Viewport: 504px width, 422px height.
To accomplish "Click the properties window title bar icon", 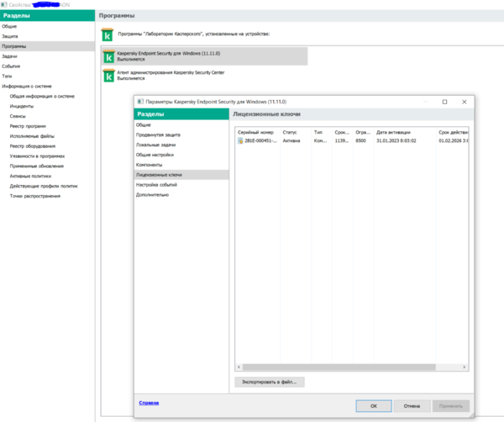I will coord(4,4).
